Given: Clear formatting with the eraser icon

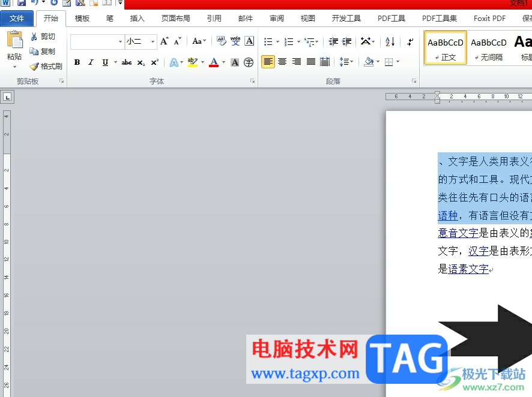Looking at the screenshot, I should tap(221, 41).
